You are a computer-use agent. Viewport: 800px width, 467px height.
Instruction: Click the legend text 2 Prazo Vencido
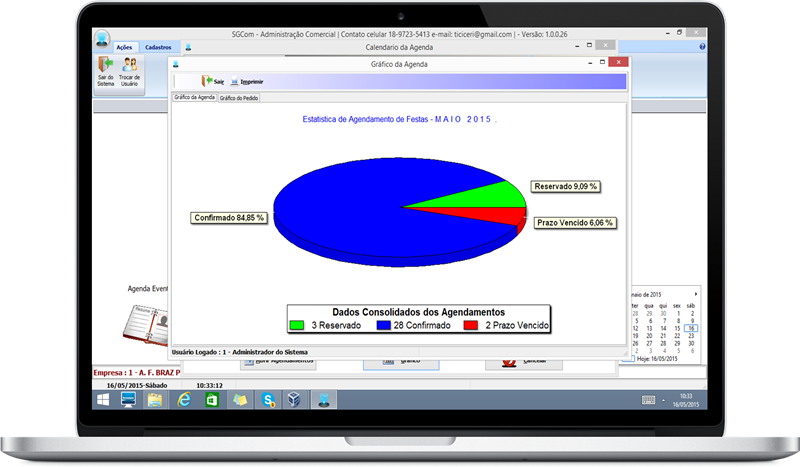coord(517,325)
